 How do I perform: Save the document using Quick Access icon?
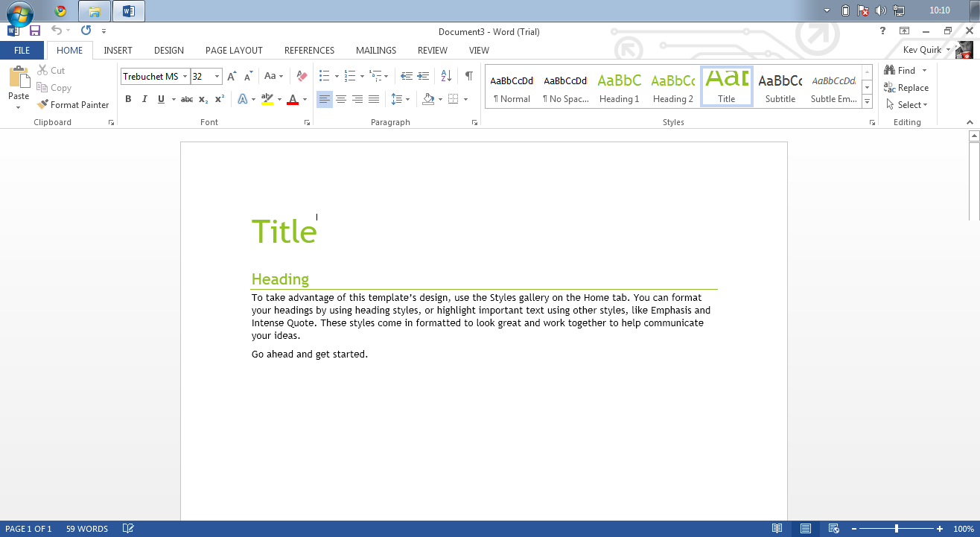click(34, 31)
